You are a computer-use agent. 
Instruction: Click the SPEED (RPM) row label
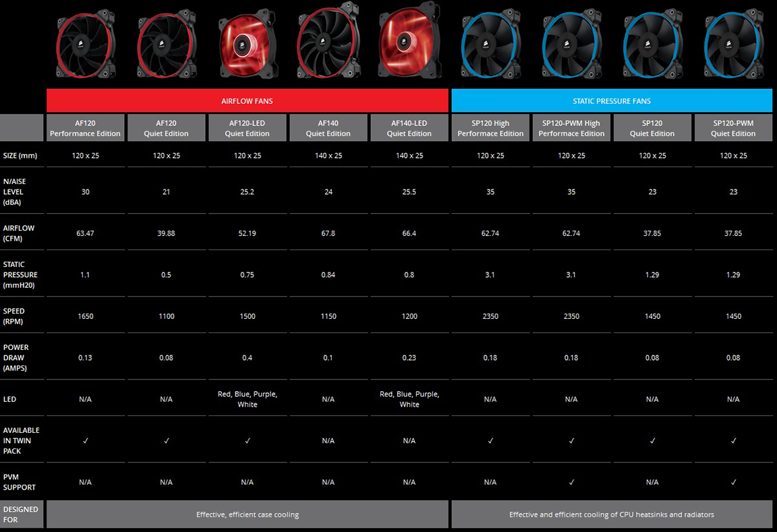[14, 316]
